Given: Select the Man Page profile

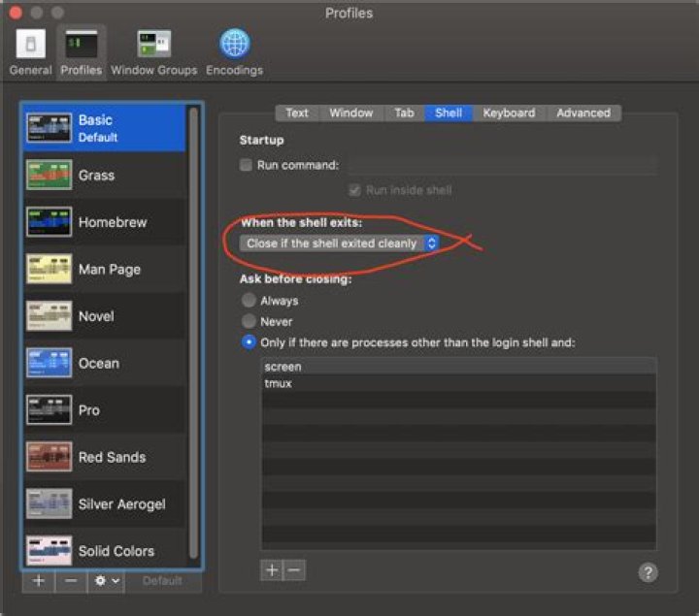Looking at the screenshot, I should [x=105, y=269].
